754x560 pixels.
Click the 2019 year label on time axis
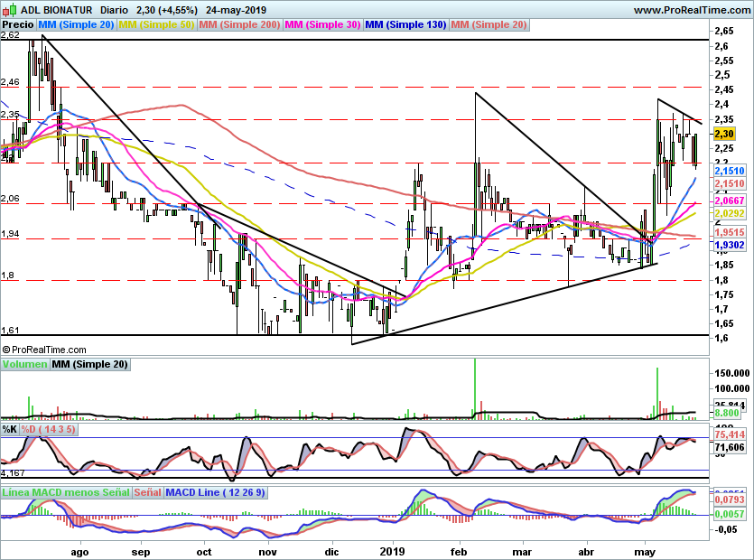coord(393,552)
